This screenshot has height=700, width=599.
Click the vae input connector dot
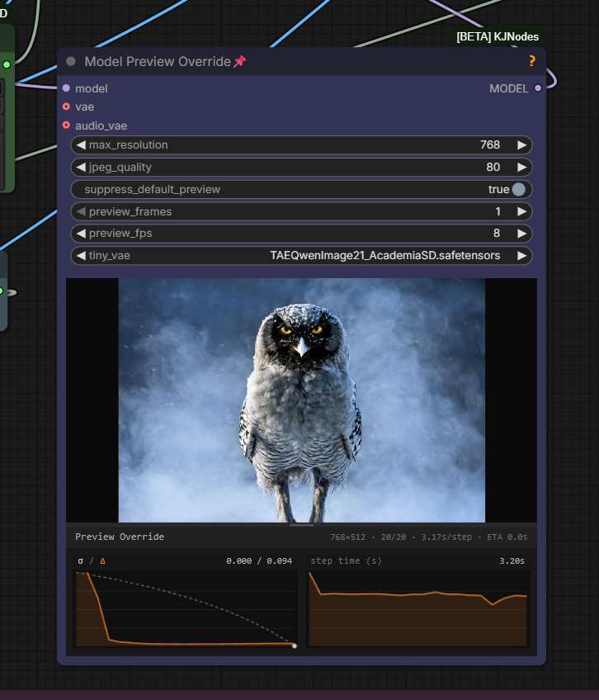[x=66, y=106]
